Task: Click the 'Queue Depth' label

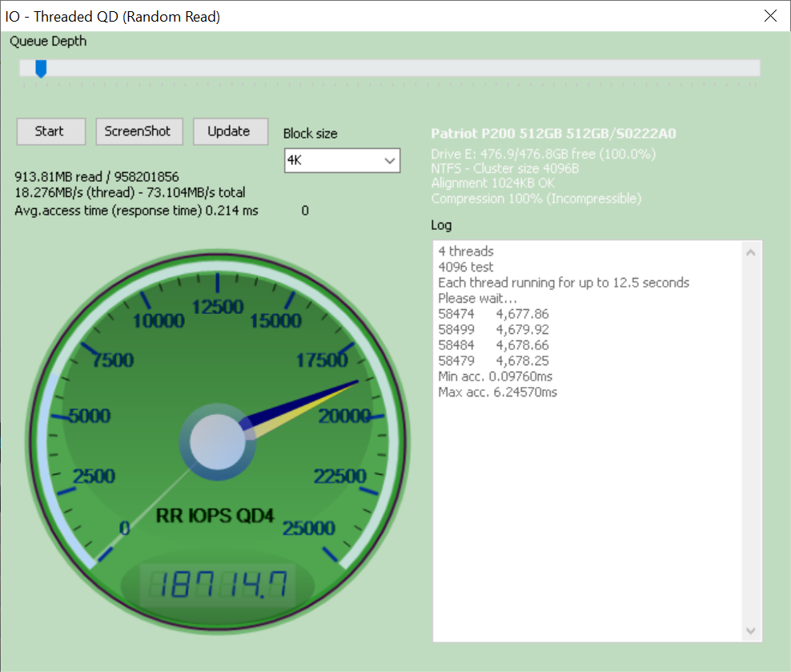Action: point(48,41)
